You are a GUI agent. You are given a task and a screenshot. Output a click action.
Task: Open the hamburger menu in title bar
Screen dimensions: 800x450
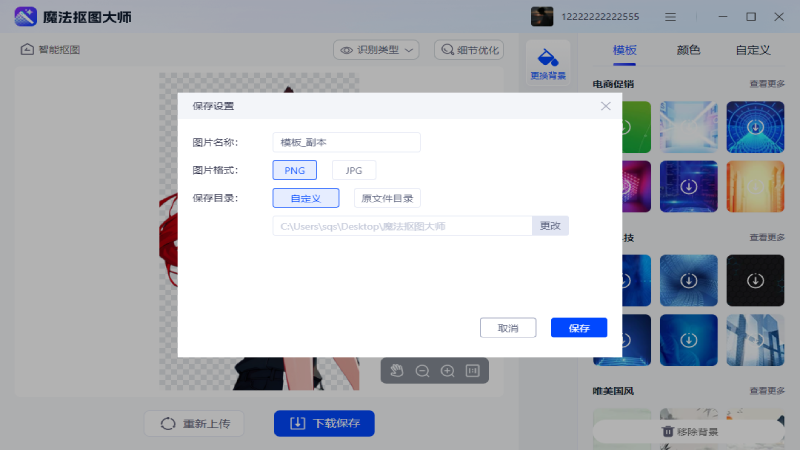670,17
